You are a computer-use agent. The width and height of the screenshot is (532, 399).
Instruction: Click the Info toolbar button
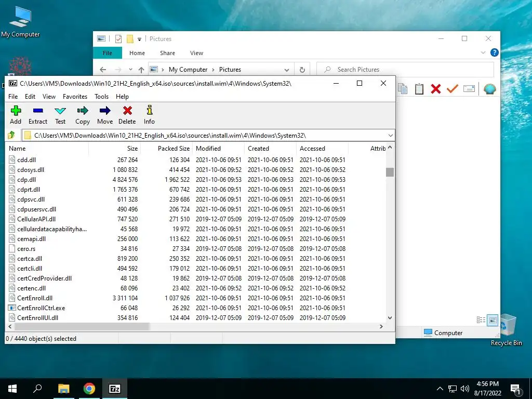click(x=149, y=115)
